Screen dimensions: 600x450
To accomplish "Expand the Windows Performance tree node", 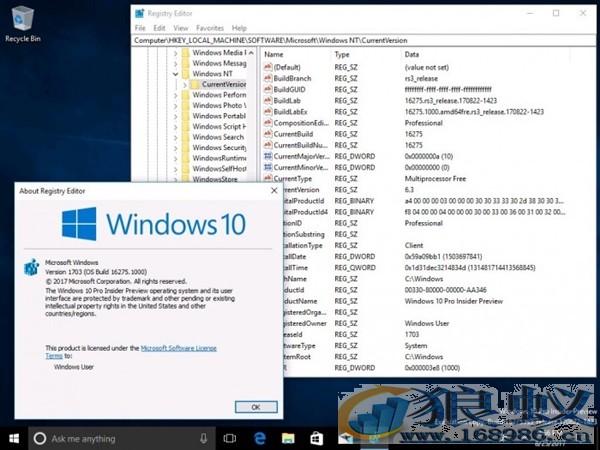I will tap(175, 95).
